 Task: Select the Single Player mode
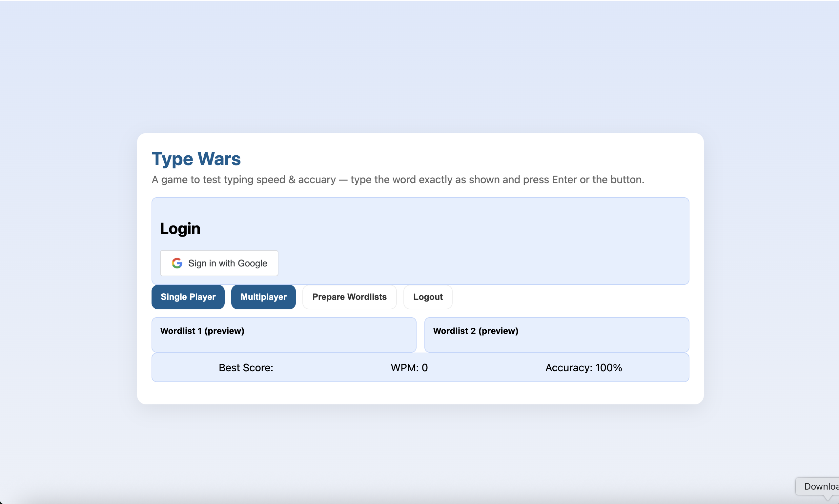tap(188, 297)
